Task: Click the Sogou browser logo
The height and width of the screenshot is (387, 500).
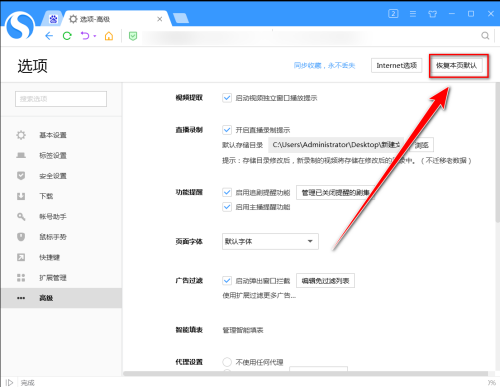Action: click(20, 26)
